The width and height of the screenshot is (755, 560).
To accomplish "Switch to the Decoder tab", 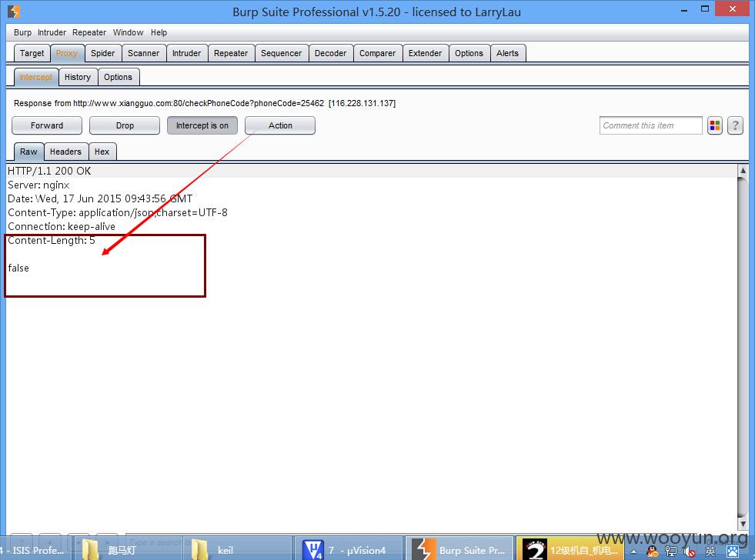I will [330, 53].
